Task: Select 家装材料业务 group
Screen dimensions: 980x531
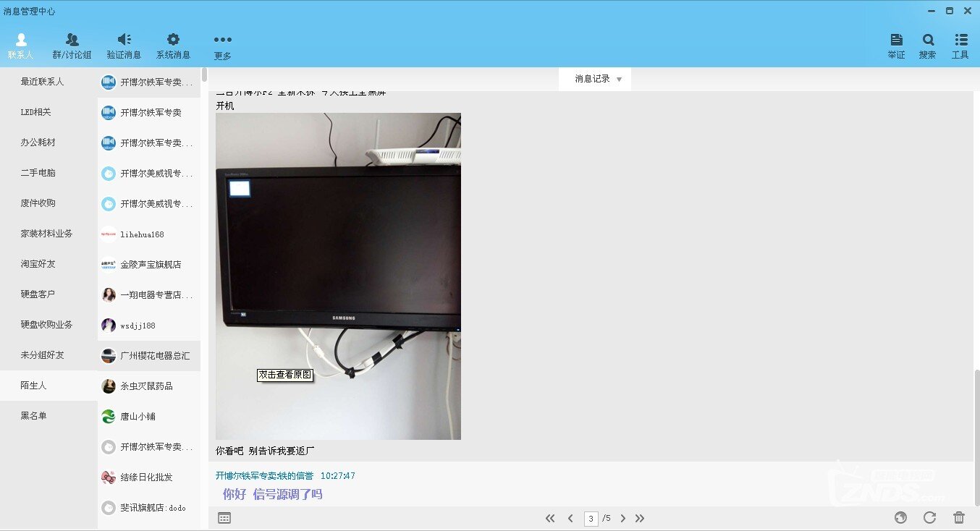Action: click(x=48, y=234)
